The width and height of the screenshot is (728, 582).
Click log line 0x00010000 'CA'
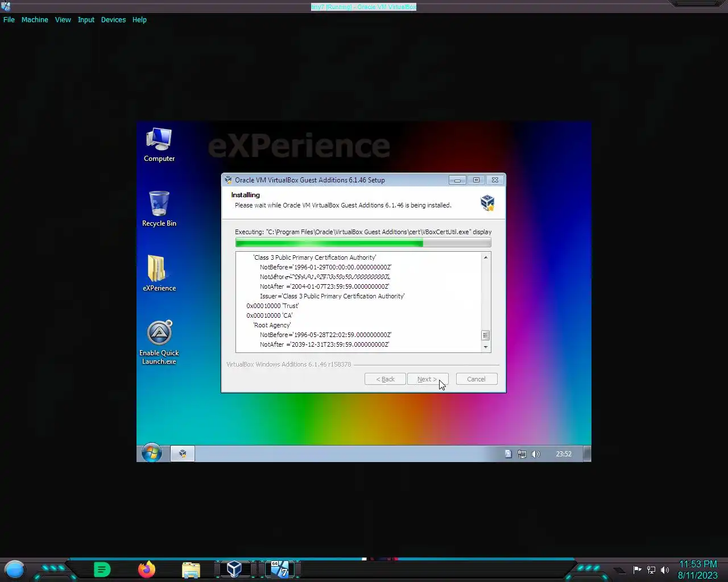coord(270,315)
